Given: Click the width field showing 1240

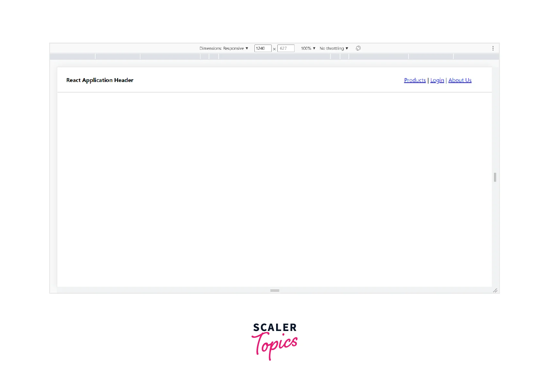Looking at the screenshot, I should point(263,48).
